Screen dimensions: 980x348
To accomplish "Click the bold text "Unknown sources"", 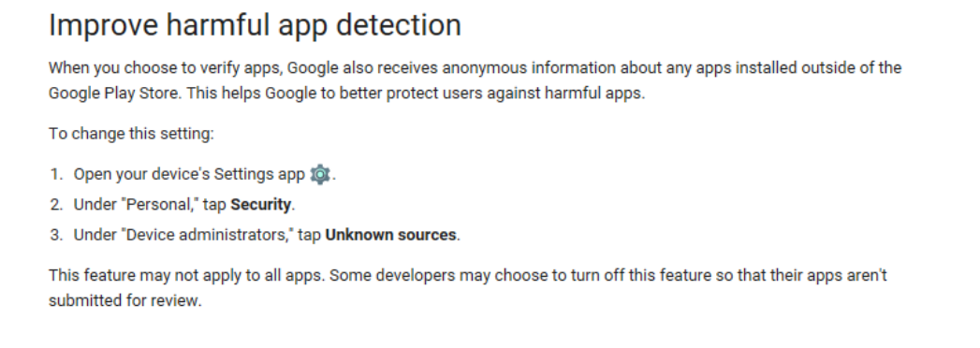I will point(390,235).
